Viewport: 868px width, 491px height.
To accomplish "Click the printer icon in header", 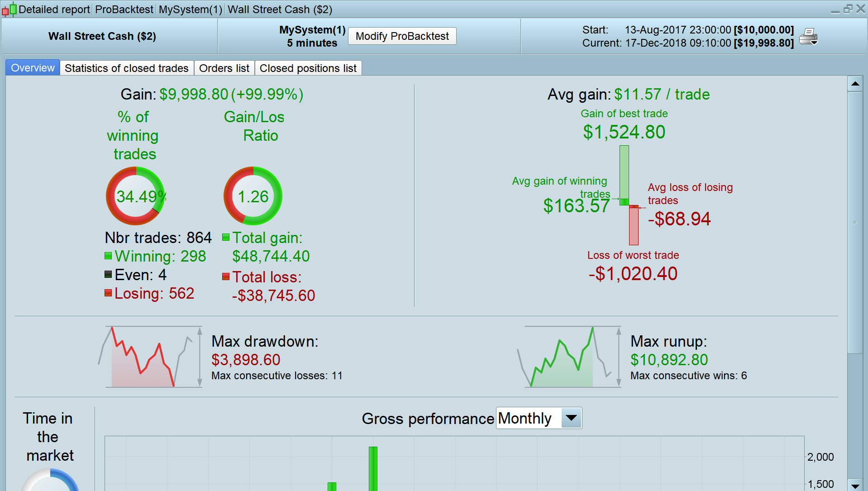I will [x=808, y=36].
